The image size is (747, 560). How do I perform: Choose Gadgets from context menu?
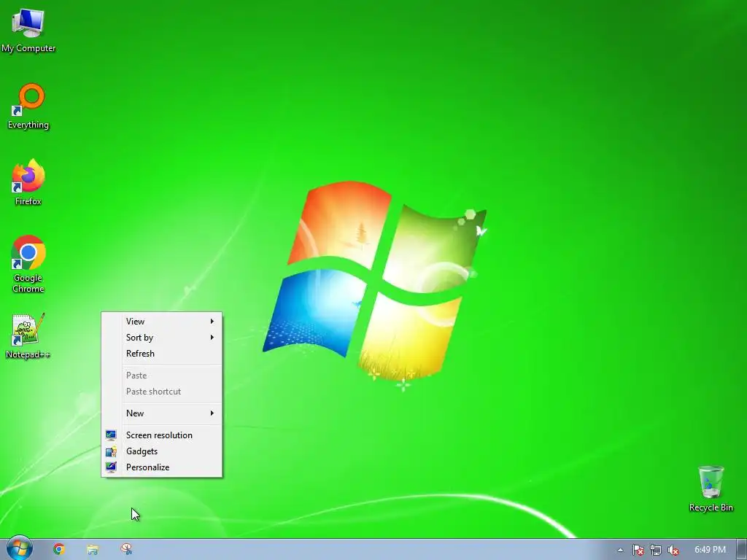pos(161,451)
